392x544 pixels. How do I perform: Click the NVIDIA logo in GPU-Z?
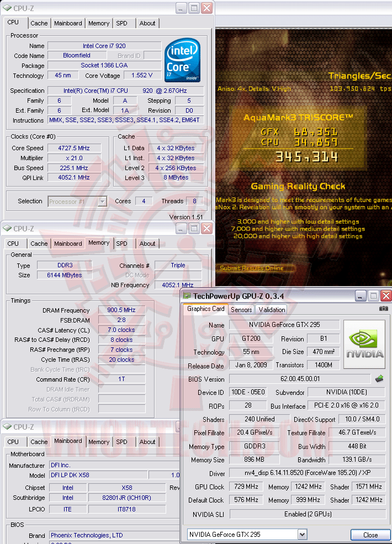[x=364, y=344]
